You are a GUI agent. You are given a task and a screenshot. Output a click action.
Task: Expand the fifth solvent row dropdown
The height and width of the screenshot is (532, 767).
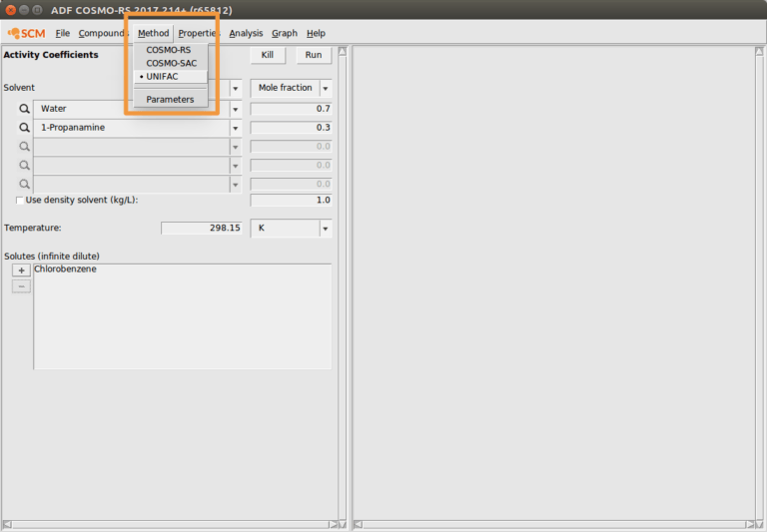pyautogui.click(x=236, y=185)
